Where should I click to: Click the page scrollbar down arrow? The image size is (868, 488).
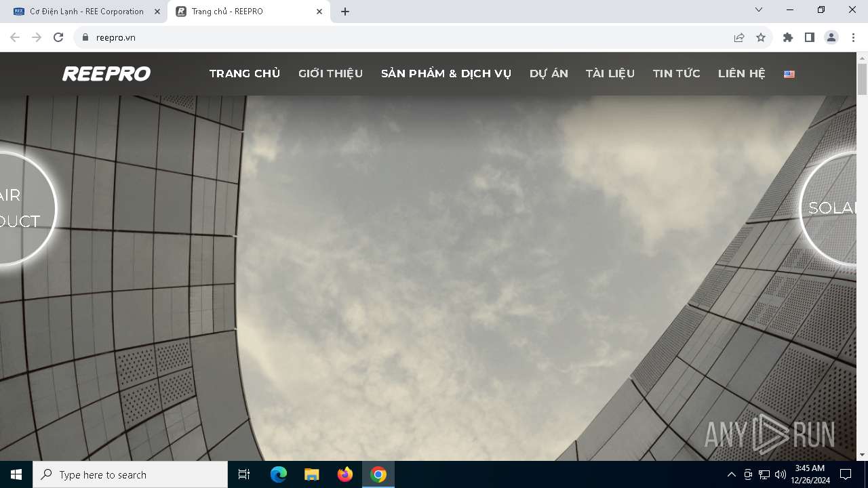pos(862,455)
